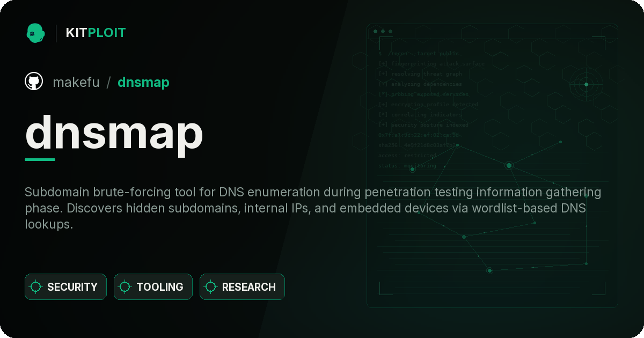Select 'correlating indicators' terminal line
644x338 pixels.
pyautogui.click(x=420, y=115)
